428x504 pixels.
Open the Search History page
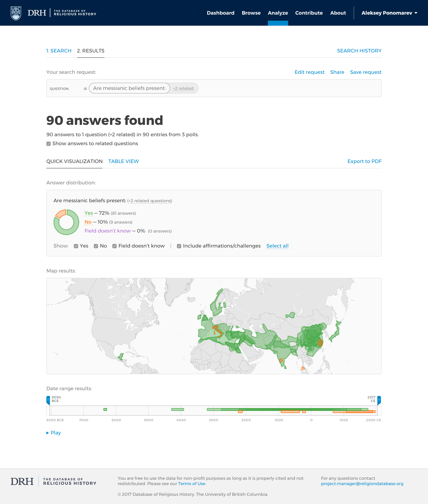point(359,51)
